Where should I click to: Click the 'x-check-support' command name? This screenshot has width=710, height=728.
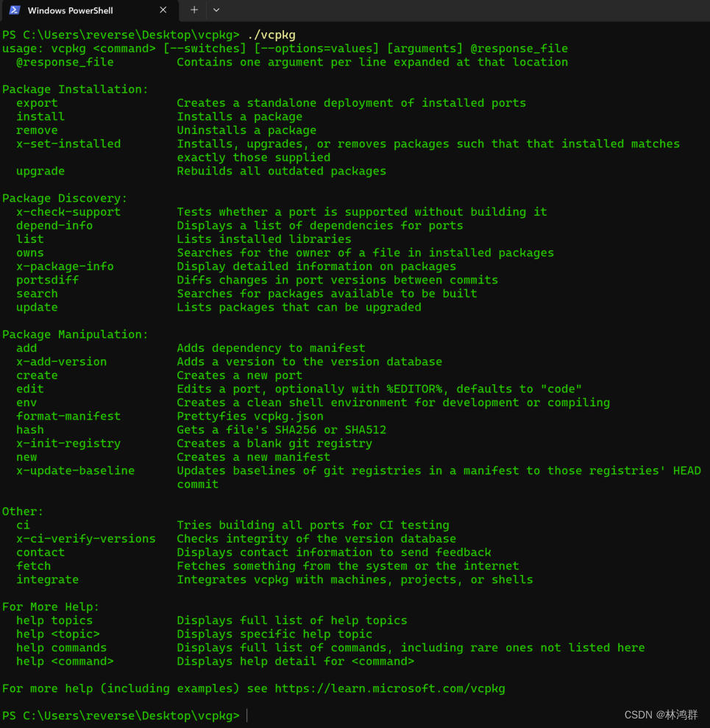[x=68, y=212]
